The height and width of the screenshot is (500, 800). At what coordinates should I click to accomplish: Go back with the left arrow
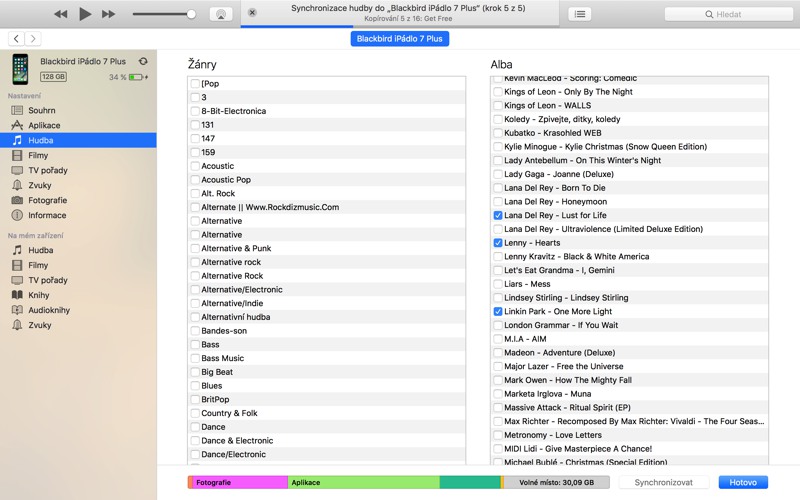click(16, 39)
